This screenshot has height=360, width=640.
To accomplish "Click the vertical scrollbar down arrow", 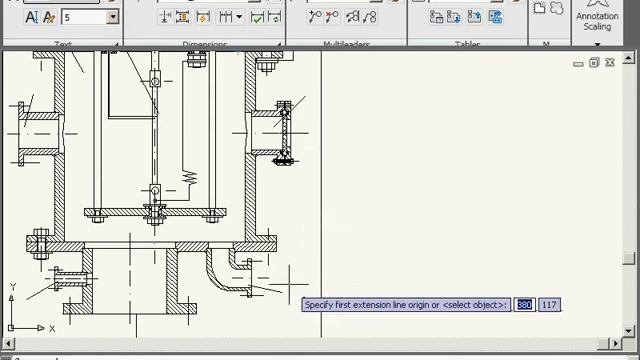I will click(x=629, y=331).
